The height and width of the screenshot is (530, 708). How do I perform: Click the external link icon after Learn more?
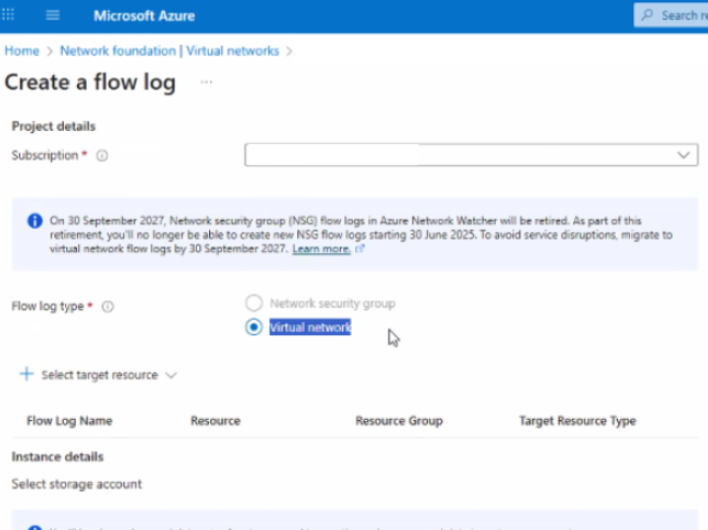point(360,249)
